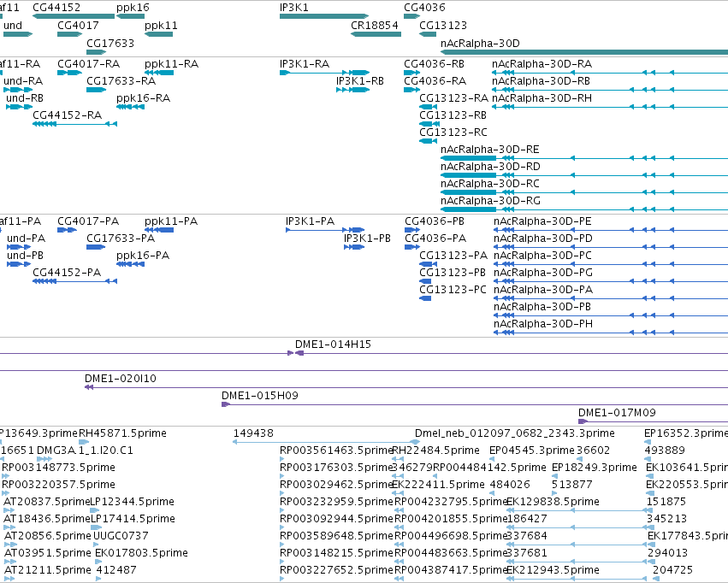Click the CG13123-RA transcript label
Image resolution: width=728 pixels, height=583 pixels.
(453, 97)
